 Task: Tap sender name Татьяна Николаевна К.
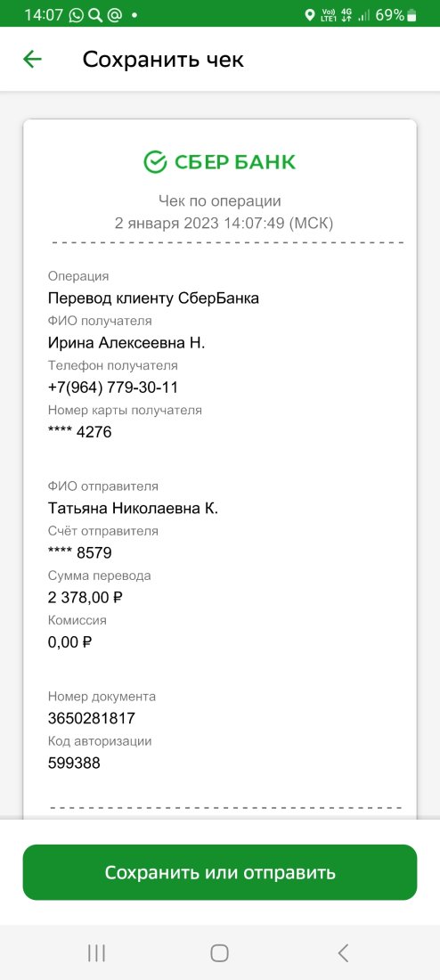pos(133,508)
